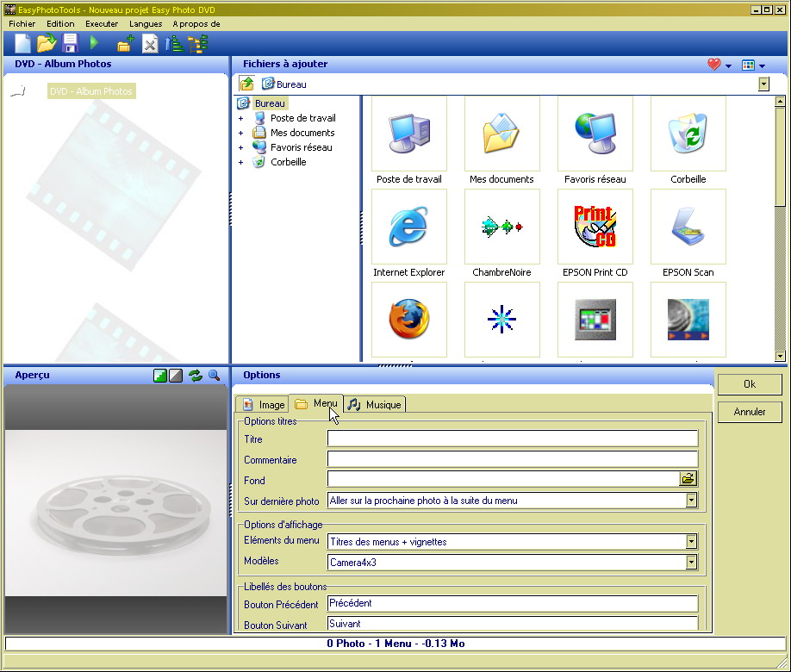
Task: Open the Modèles dropdown
Action: [690, 563]
